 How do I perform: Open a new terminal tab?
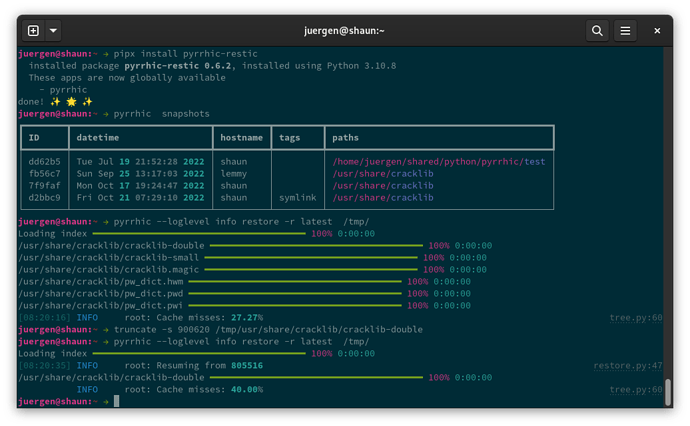click(33, 31)
